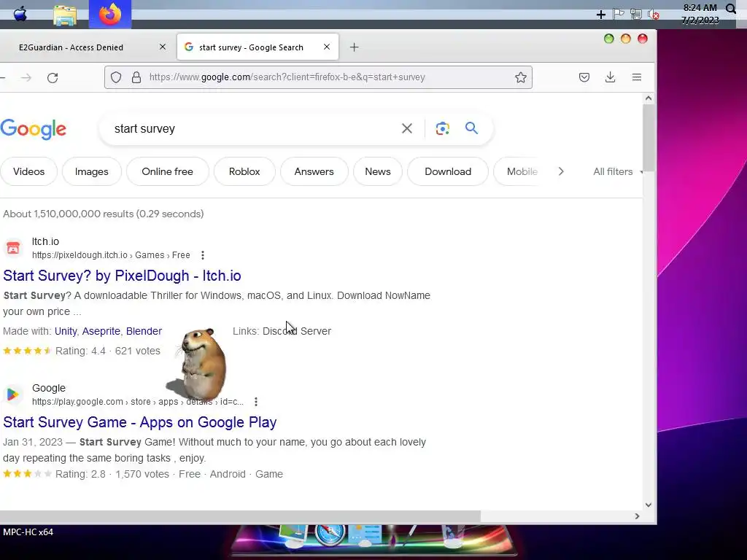
Task: View site security lock info
Action: [136, 77]
